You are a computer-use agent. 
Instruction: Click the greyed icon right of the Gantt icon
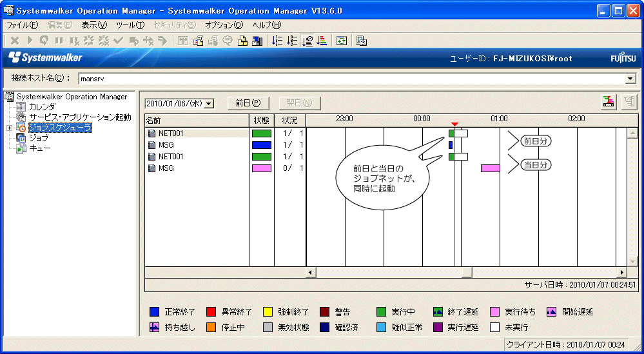(629, 103)
